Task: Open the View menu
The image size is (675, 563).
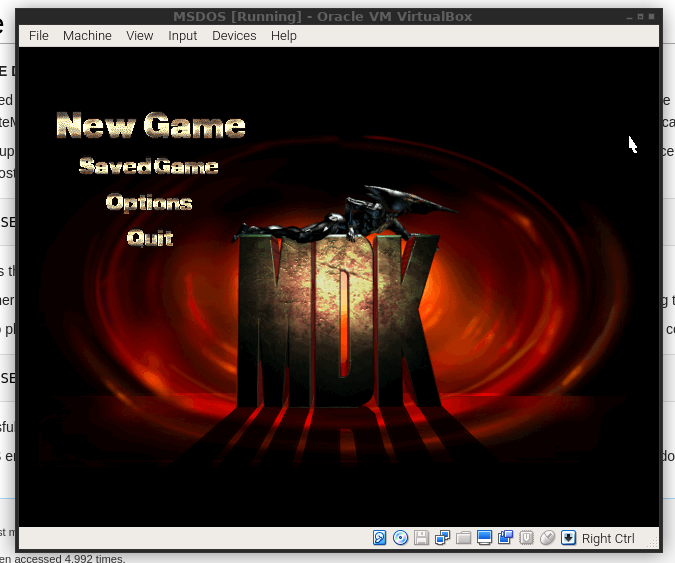Action: point(139,36)
